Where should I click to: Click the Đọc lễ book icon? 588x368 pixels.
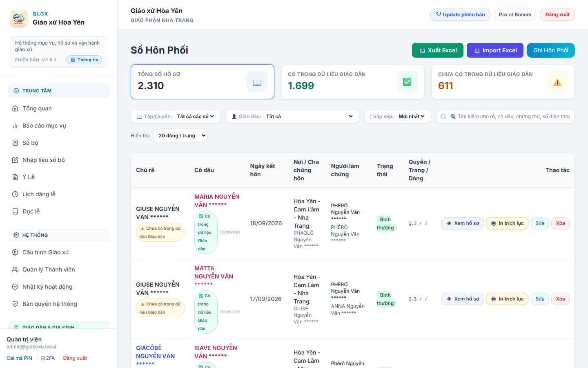[15, 211]
